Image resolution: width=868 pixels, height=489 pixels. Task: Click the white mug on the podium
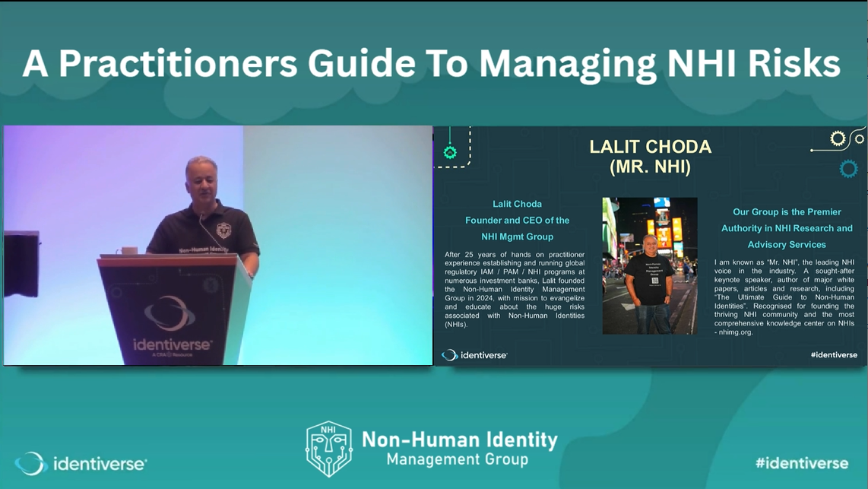pyautogui.click(x=128, y=250)
